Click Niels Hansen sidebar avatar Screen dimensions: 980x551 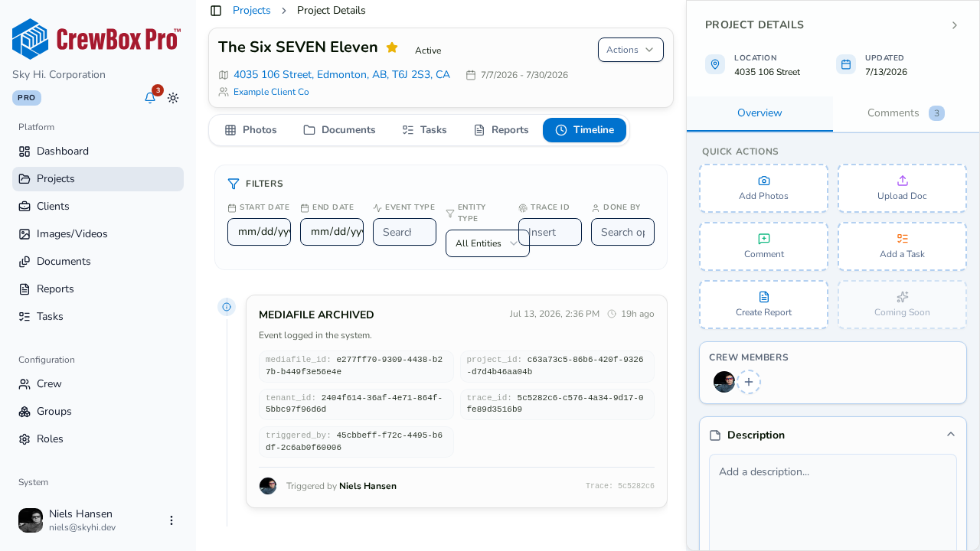point(31,520)
